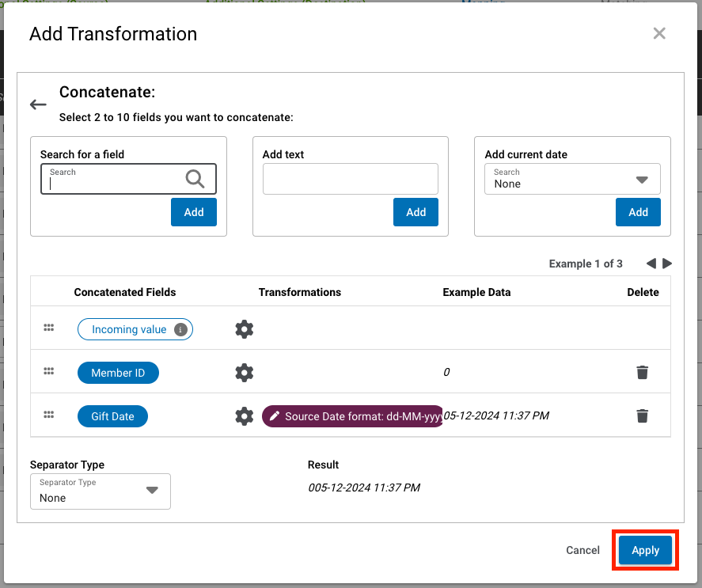Open transformation gear for Member ID

245,373
